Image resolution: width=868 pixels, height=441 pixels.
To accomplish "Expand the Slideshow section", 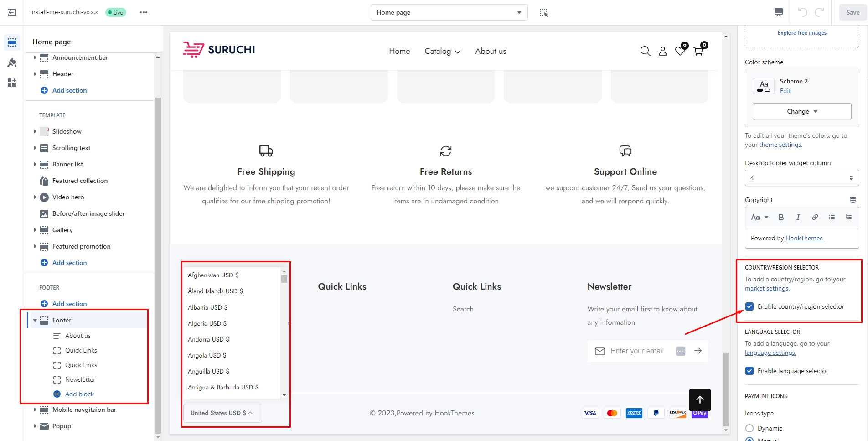I will pyautogui.click(x=35, y=131).
